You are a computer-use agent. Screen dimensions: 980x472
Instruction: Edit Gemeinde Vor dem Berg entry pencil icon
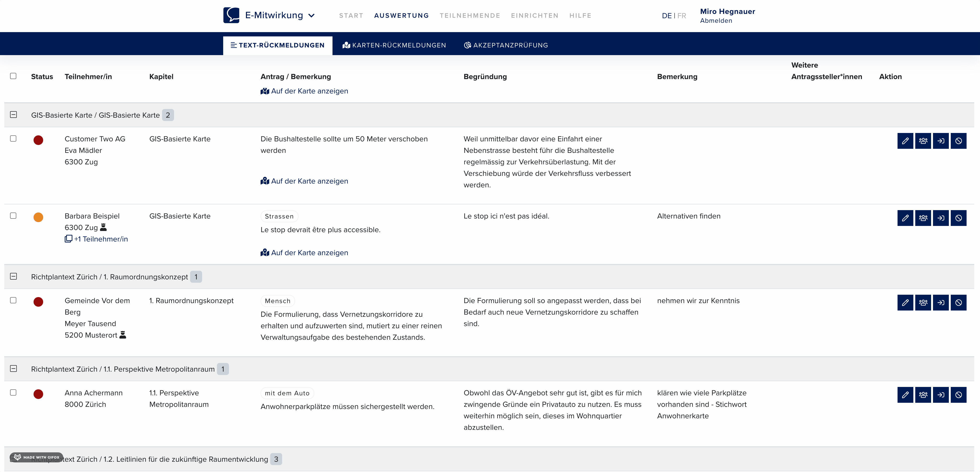tap(905, 302)
